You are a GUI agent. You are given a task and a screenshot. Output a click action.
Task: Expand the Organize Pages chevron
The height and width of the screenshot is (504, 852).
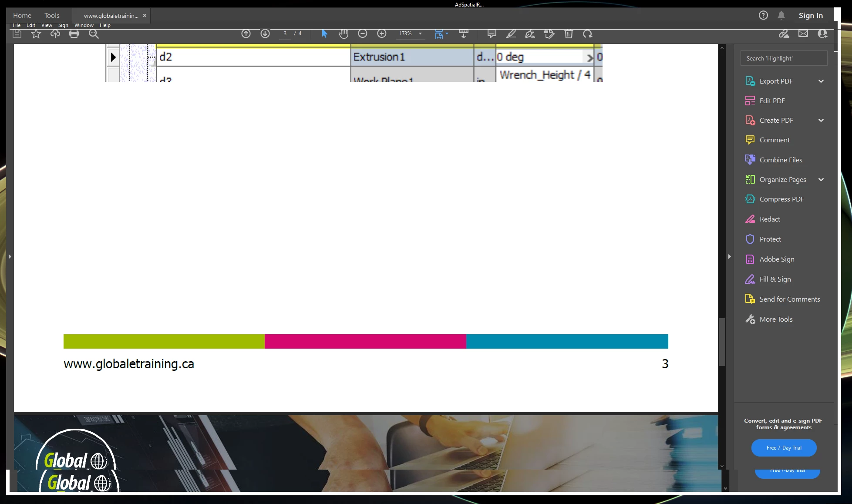click(x=821, y=180)
